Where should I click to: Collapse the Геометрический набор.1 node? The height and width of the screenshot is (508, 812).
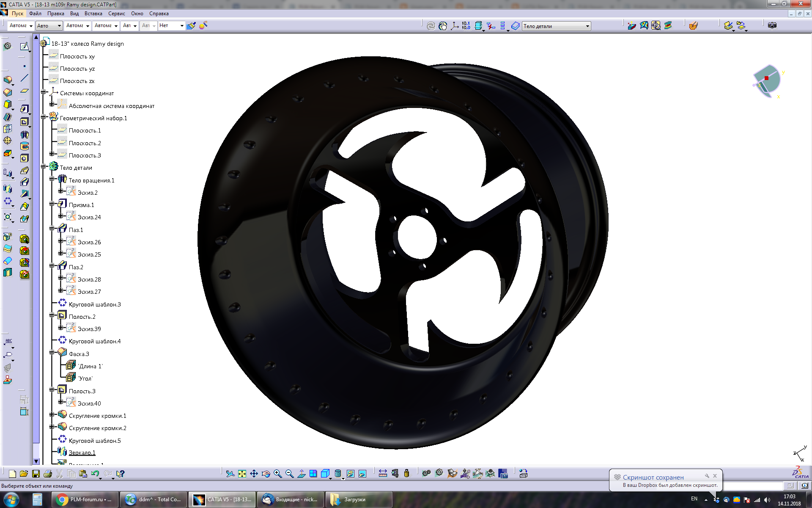[43, 117]
